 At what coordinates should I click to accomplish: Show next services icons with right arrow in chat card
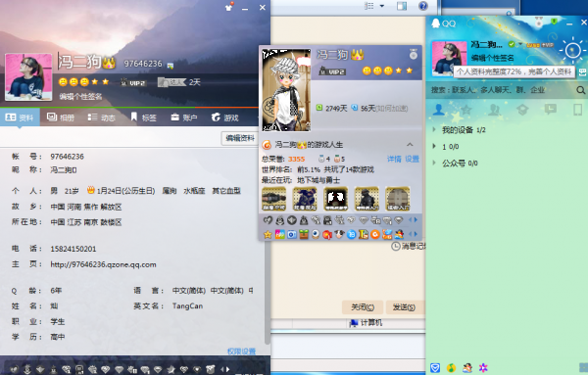[416, 220]
